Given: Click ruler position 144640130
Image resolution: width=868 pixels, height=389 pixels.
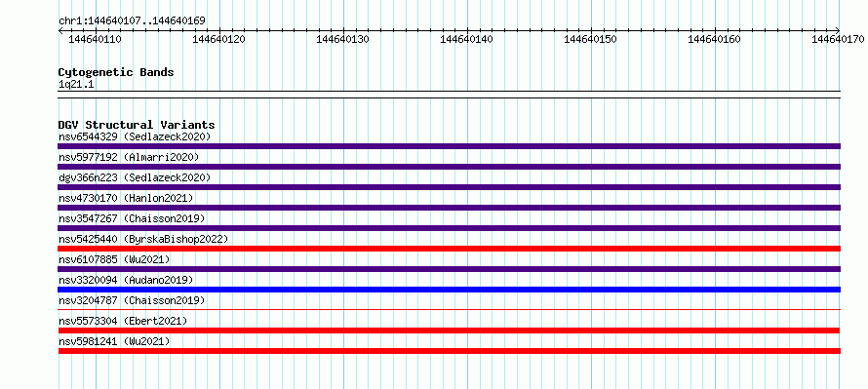Looking at the screenshot, I should tap(342, 39).
